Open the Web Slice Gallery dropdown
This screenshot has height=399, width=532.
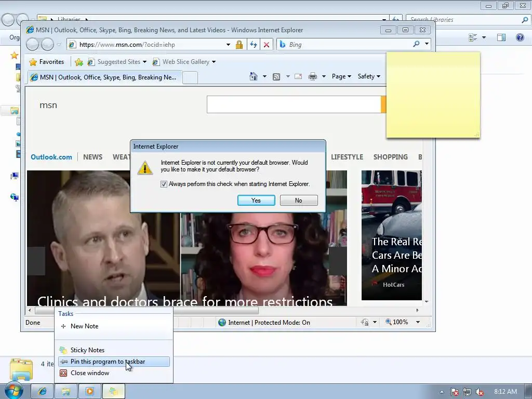(x=214, y=62)
